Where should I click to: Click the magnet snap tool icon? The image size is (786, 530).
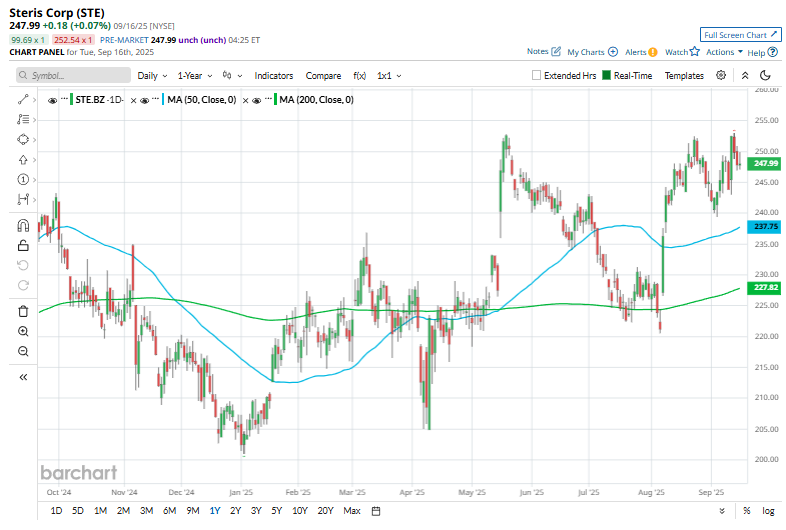point(23,226)
